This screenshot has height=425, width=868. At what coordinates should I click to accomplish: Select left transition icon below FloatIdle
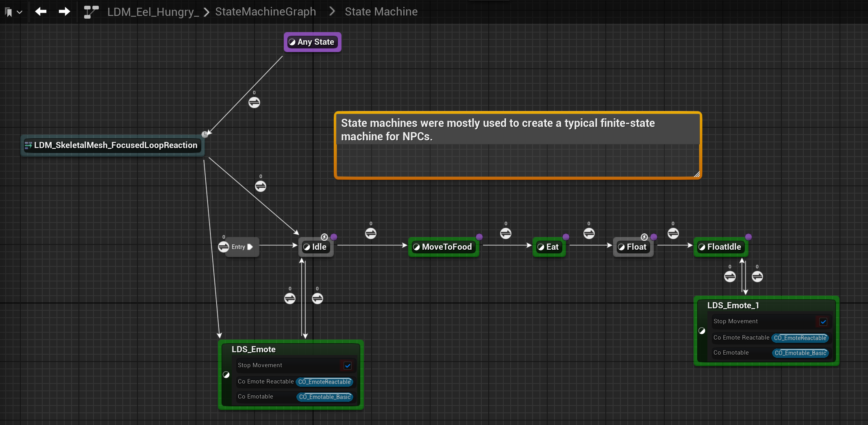coord(730,277)
